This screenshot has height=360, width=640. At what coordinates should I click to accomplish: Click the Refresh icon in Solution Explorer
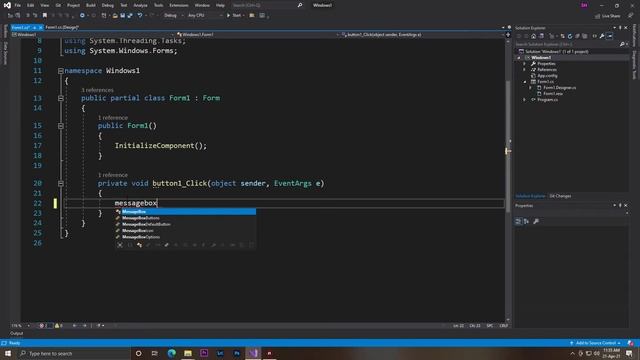coord(570,36)
